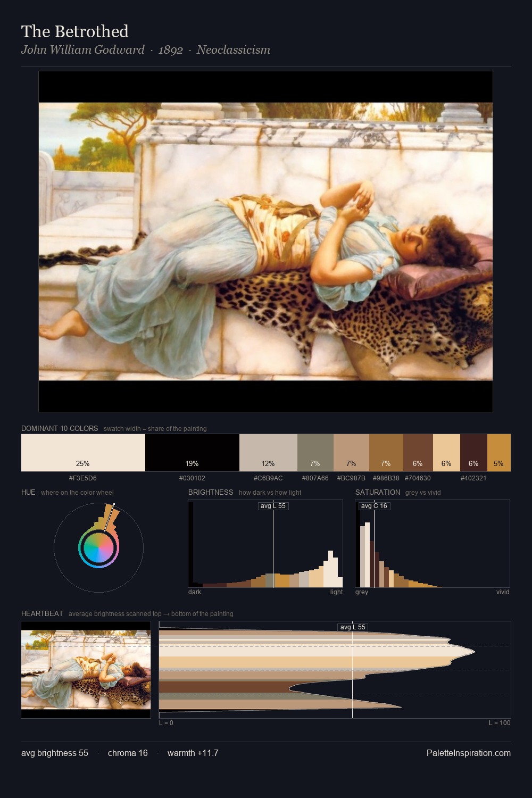Screen dimensions: 532x798
Task: Select the black #030102 swatch showing 19%
Action: 192,453
